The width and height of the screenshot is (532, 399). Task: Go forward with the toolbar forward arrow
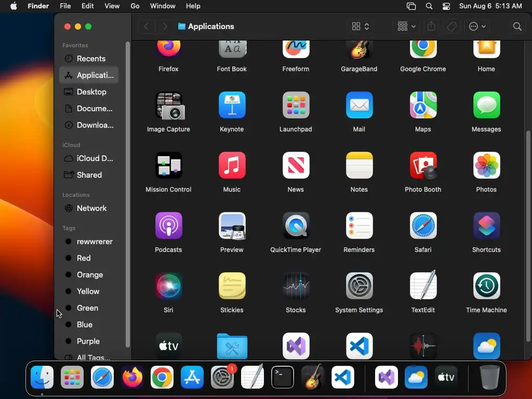click(x=165, y=26)
